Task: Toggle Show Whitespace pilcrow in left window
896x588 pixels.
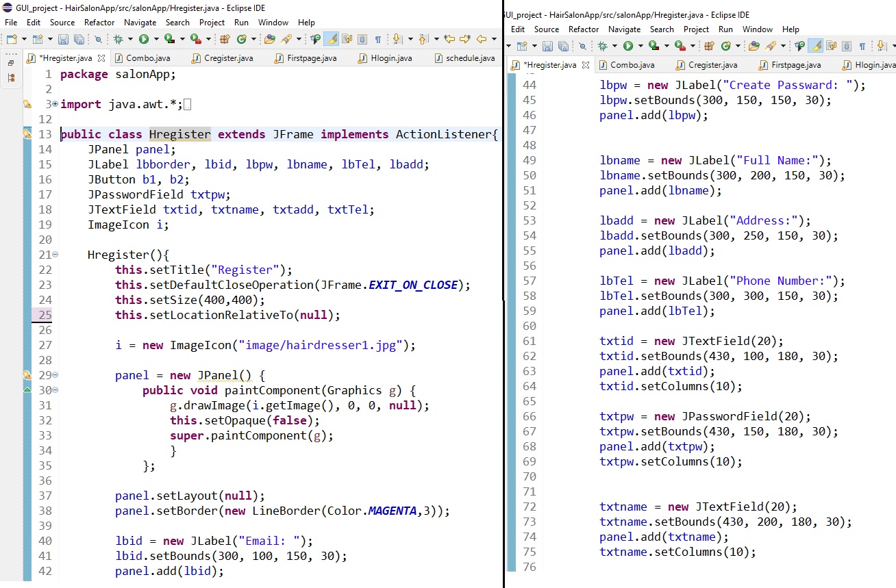Action: click(378, 39)
